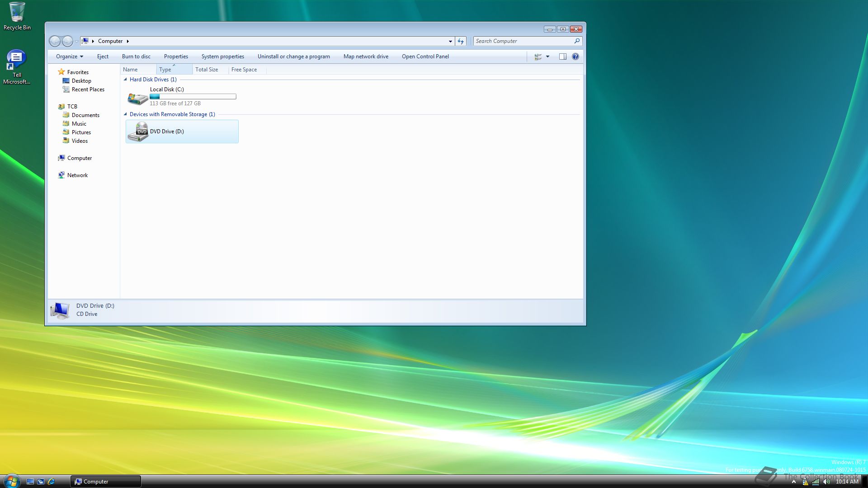
Task: Click Eject on the command bar
Action: coord(103,56)
